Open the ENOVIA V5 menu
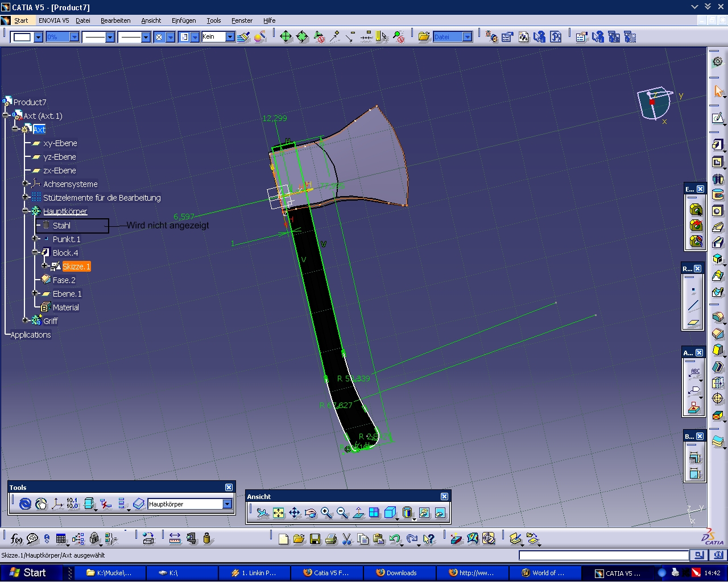Screen dimensions: 728x582 53,20
